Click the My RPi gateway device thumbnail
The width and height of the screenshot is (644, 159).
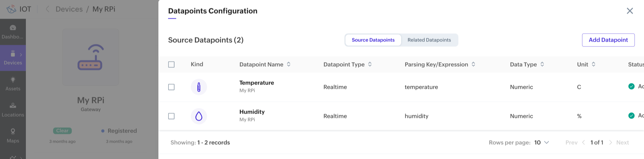tap(90, 57)
